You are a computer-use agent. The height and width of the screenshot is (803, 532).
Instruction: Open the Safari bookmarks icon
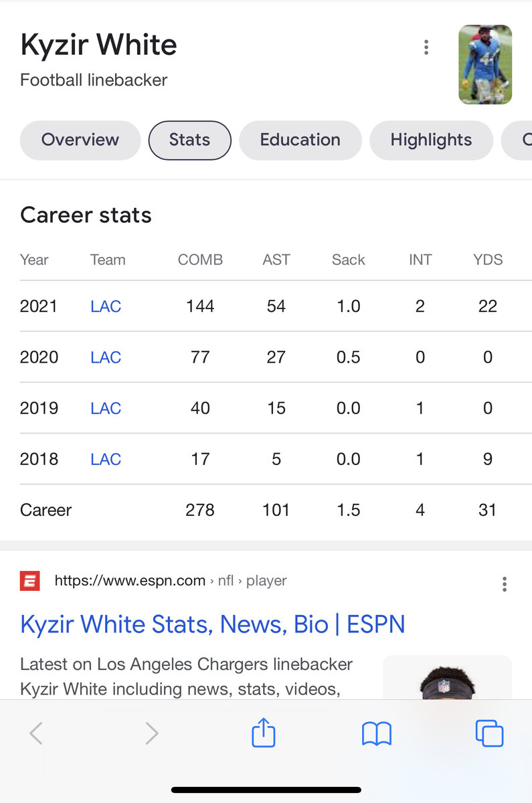(x=376, y=733)
